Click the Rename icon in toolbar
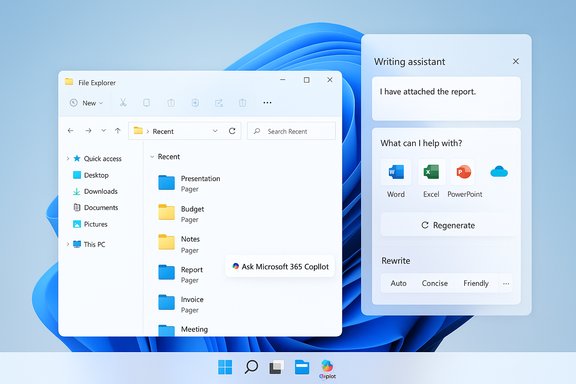The height and width of the screenshot is (384, 576). pos(195,103)
